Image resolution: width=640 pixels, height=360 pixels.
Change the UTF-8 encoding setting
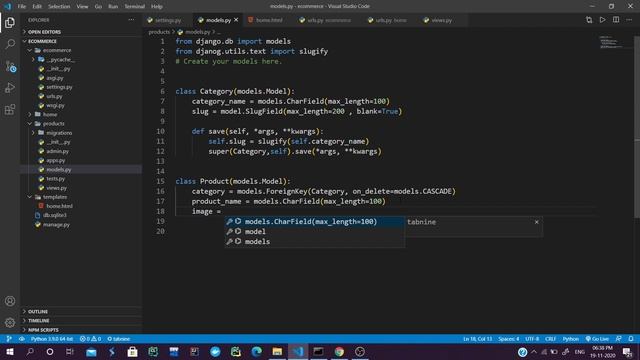pos(532,339)
